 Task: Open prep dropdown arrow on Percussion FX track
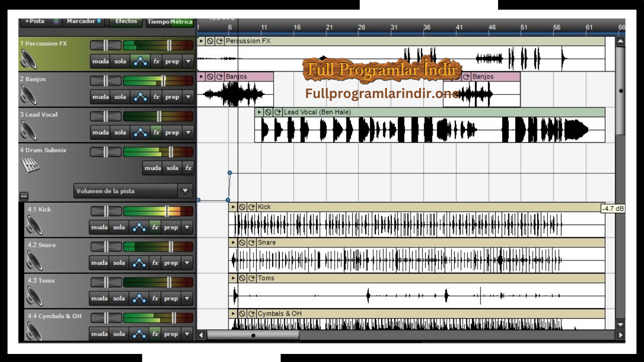tap(188, 61)
